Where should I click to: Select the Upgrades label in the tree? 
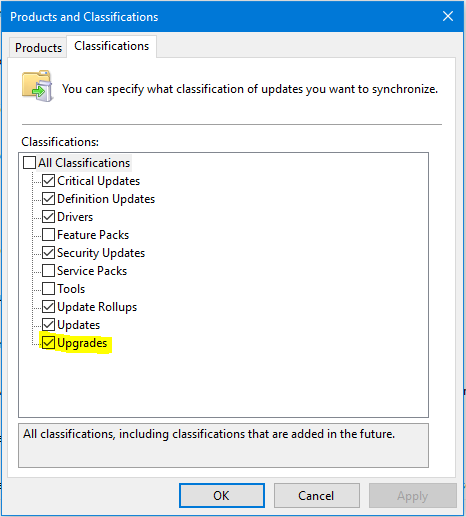pyautogui.click(x=82, y=343)
